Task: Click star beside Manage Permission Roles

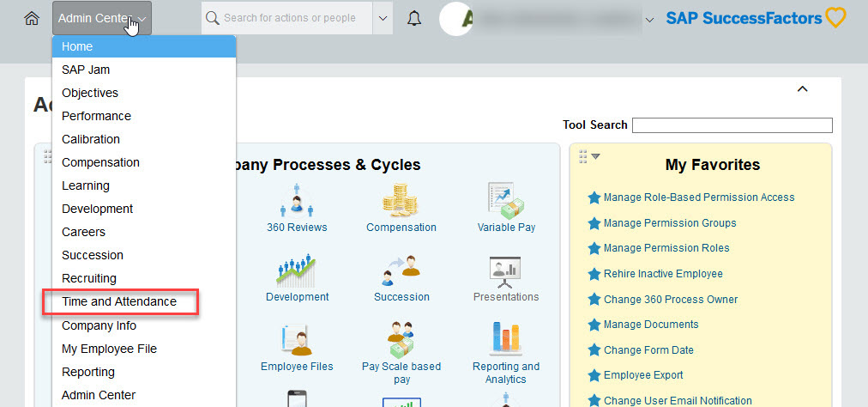Action: coord(594,248)
